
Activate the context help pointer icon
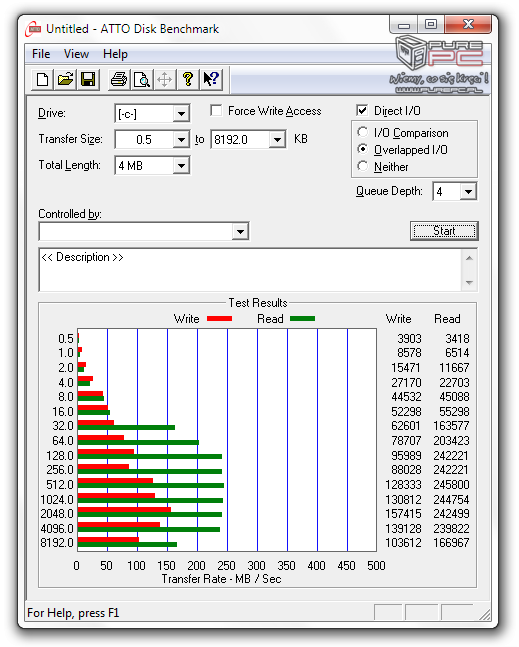pos(211,79)
